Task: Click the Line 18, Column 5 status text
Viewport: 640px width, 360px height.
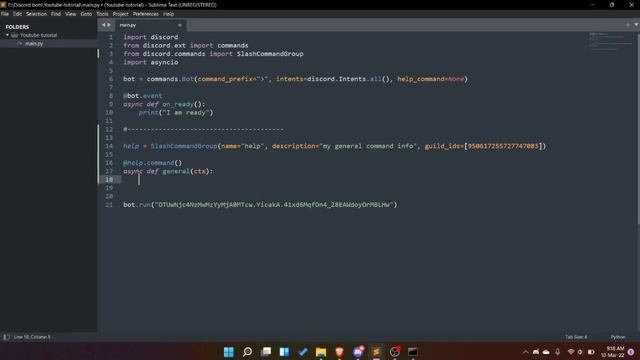Action: tap(32, 337)
